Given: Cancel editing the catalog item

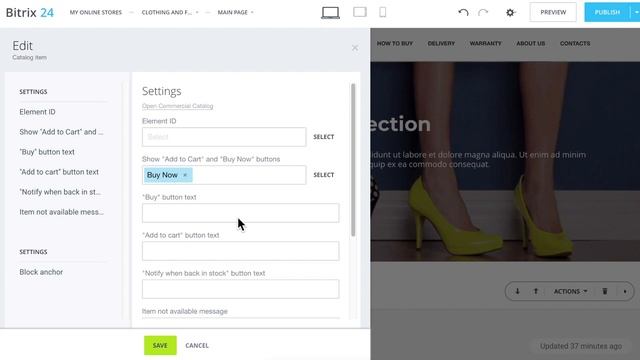Looking at the screenshot, I should (x=197, y=345).
